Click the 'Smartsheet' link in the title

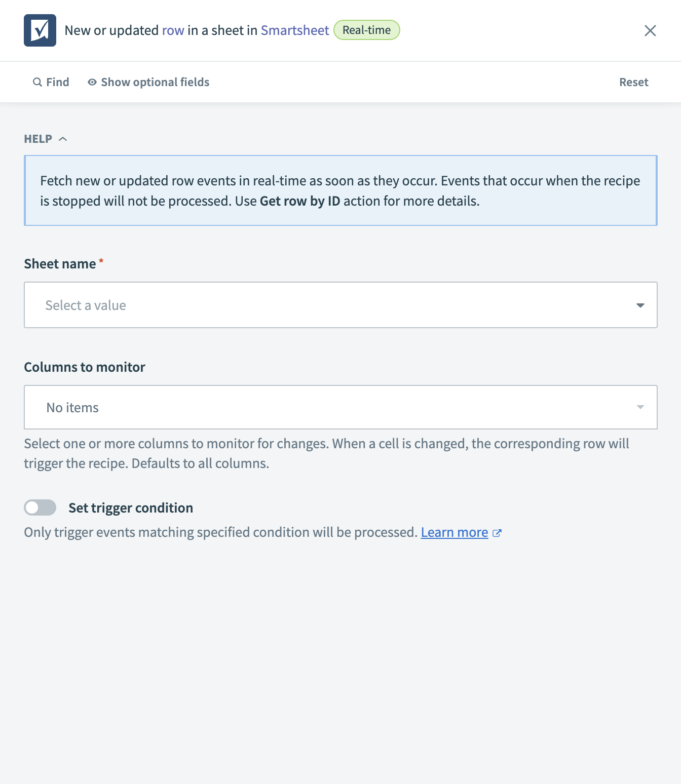click(295, 30)
